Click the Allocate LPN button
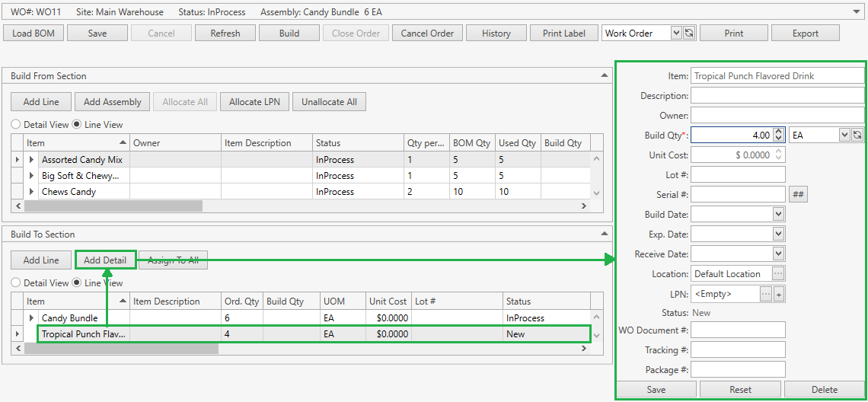The image size is (868, 402). (x=254, y=102)
